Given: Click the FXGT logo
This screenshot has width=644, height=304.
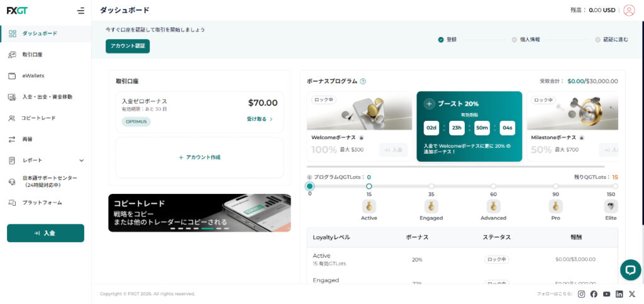Looking at the screenshot, I should click(17, 11).
